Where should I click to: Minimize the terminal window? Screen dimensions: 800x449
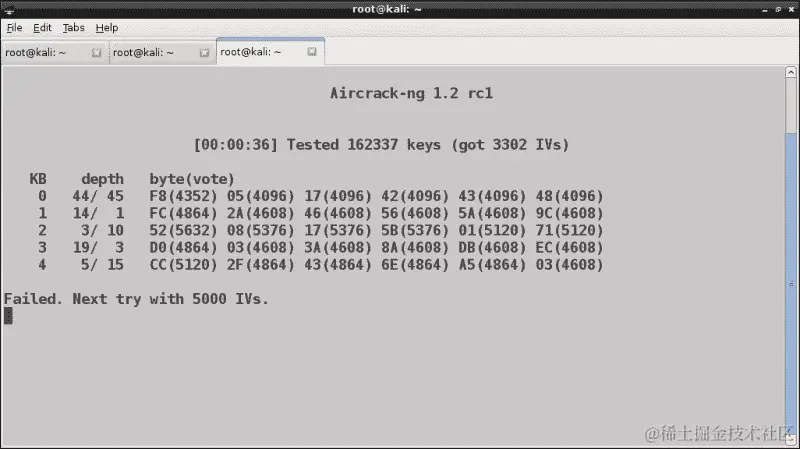pos(765,10)
